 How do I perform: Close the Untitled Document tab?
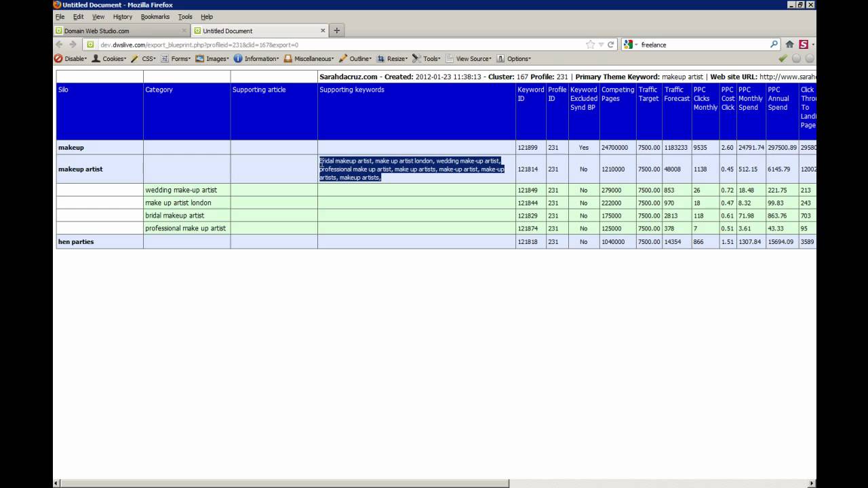[x=323, y=30]
